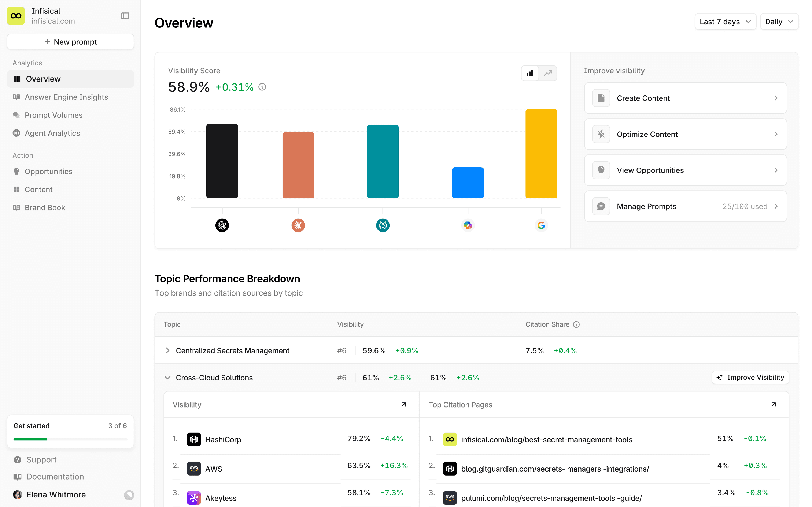Switch chart to line trend view

click(548, 73)
